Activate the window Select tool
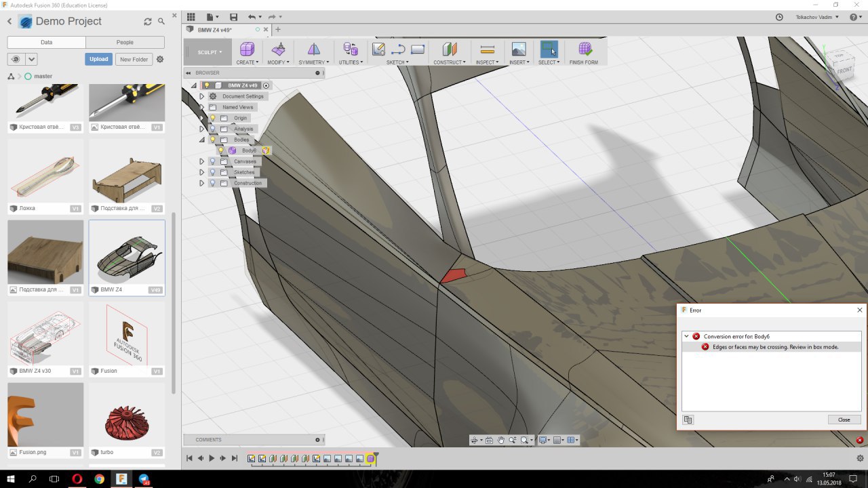 549,49
